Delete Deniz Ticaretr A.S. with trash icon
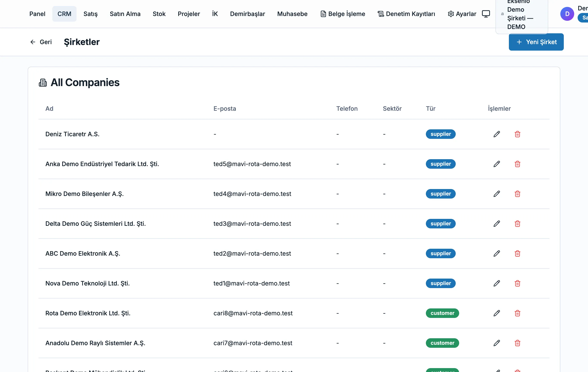Viewport: 588px width, 372px height. pyautogui.click(x=517, y=134)
